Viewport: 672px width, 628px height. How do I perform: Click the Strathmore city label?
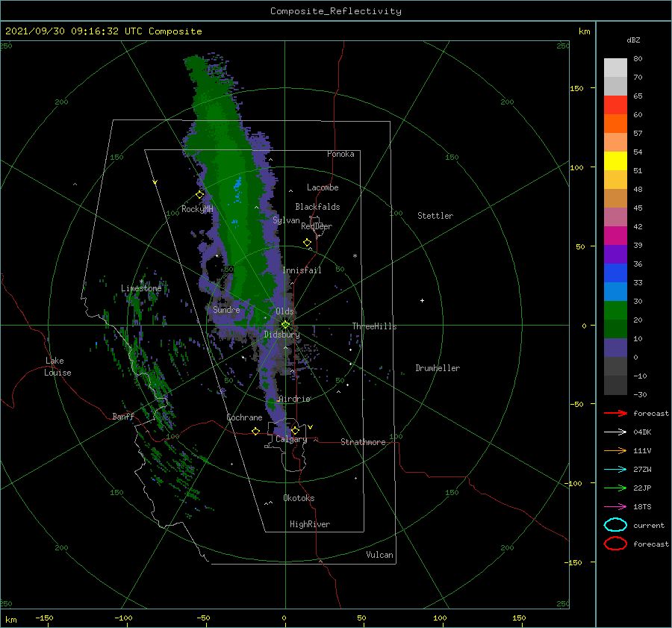[x=363, y=442]
